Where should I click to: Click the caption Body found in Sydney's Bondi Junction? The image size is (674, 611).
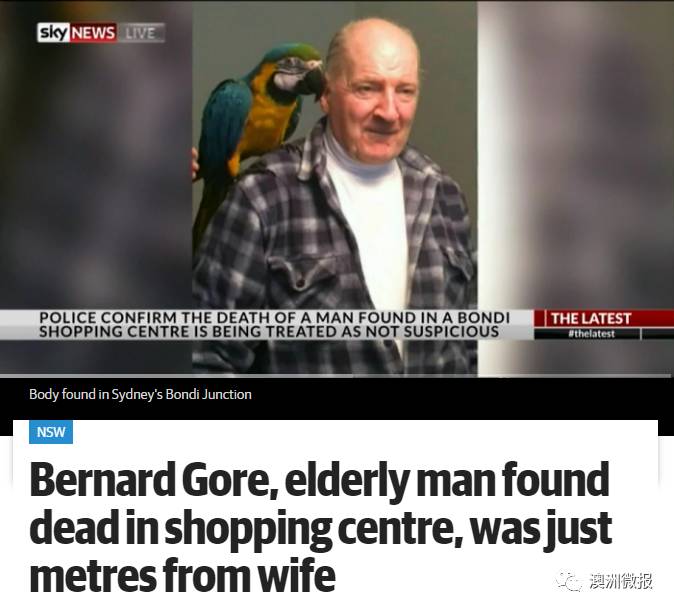pyautogui.click(x=140, y=394)
